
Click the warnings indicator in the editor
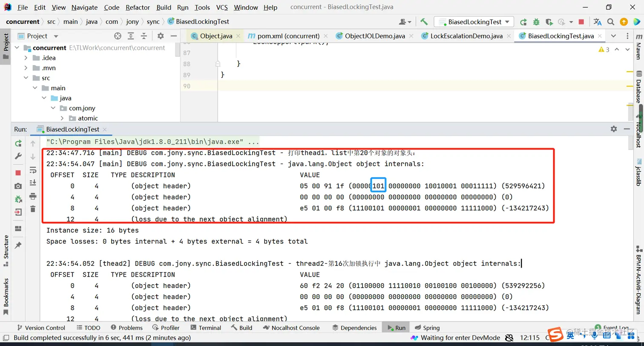tap(604, 50)
